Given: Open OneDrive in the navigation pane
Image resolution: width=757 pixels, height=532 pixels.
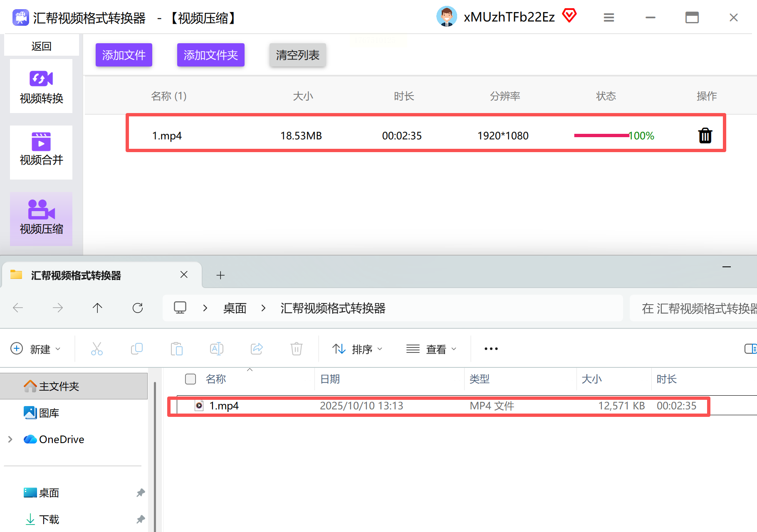Looking at the screenshot, I should pos(54,439).
